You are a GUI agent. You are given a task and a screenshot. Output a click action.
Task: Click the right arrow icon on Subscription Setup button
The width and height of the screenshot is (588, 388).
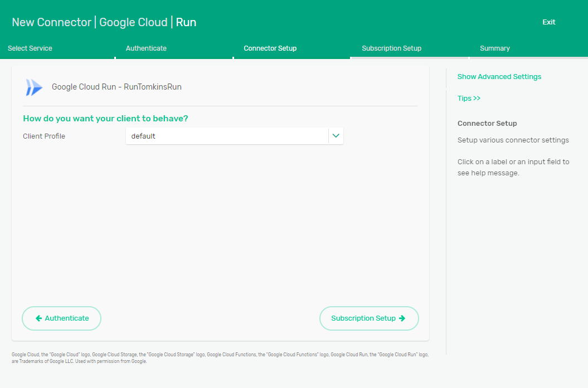402,318
